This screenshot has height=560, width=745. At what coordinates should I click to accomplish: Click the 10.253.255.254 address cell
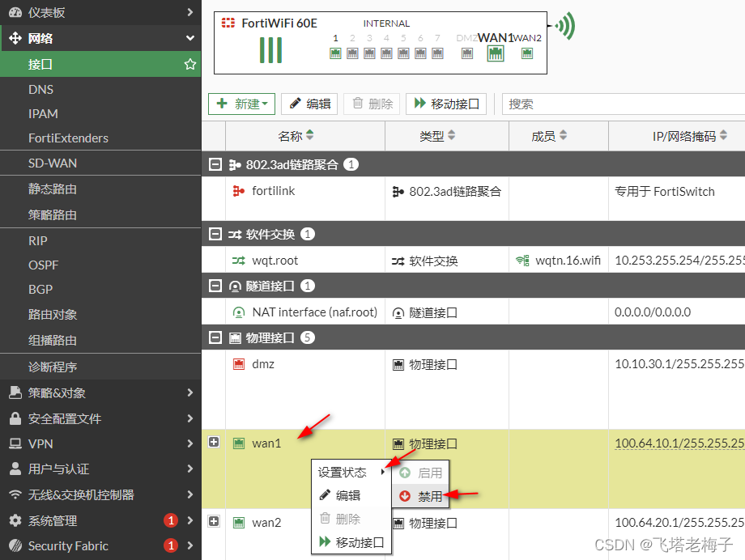click(679, 261)
